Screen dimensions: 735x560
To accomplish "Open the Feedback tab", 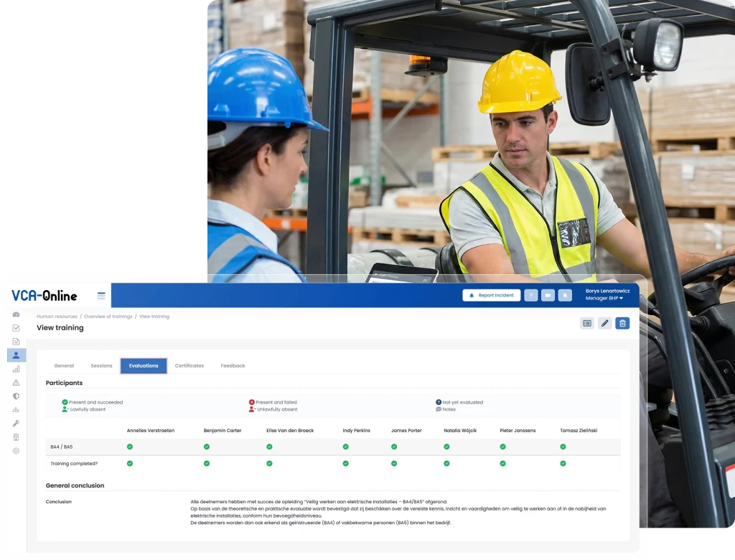I will (233, 365).
